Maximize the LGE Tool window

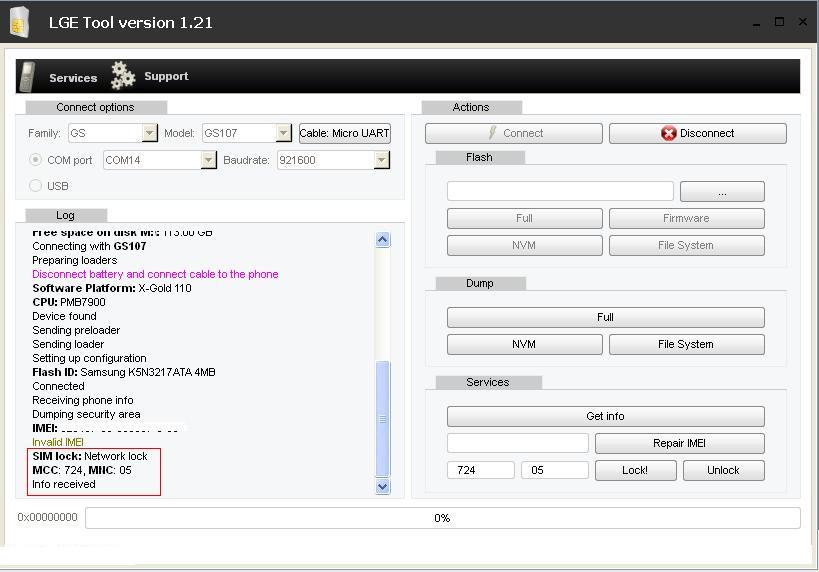pyautogui.click(x=779, y=22)
